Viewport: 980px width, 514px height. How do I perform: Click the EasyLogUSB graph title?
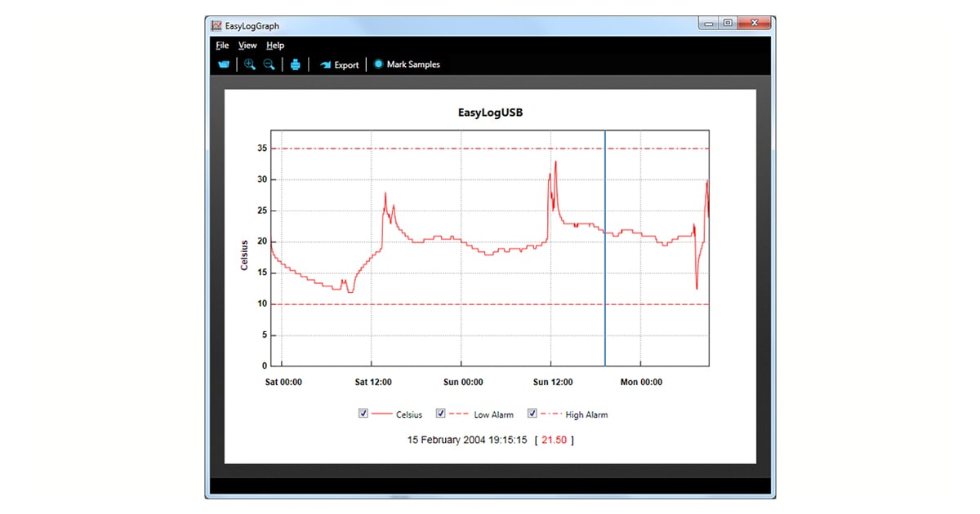point(490,113)
